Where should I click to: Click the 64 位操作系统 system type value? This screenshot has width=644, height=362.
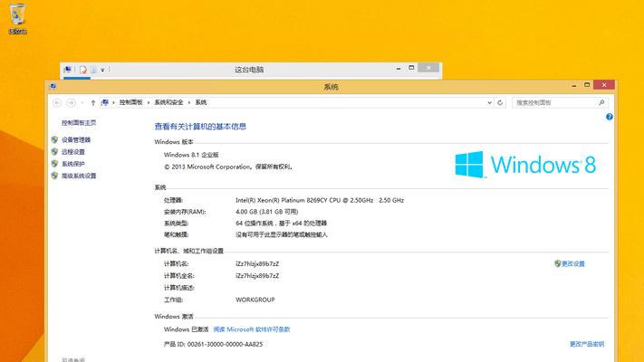click(282, 224)
